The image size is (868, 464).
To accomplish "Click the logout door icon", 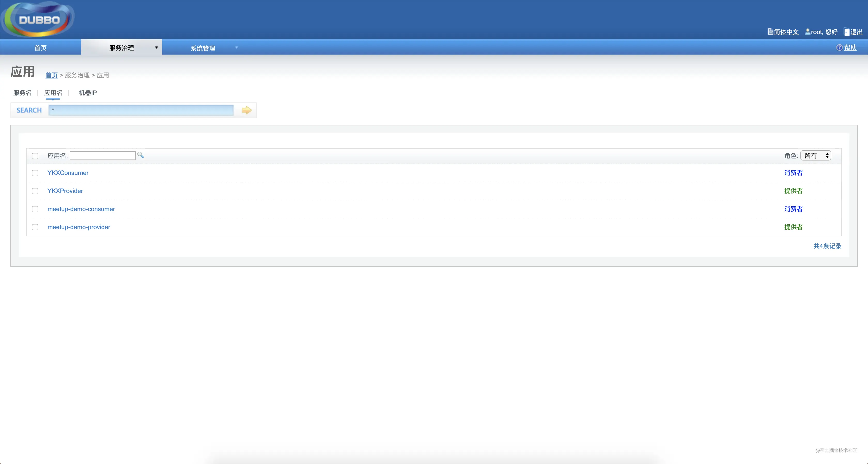I will [847, 32].
